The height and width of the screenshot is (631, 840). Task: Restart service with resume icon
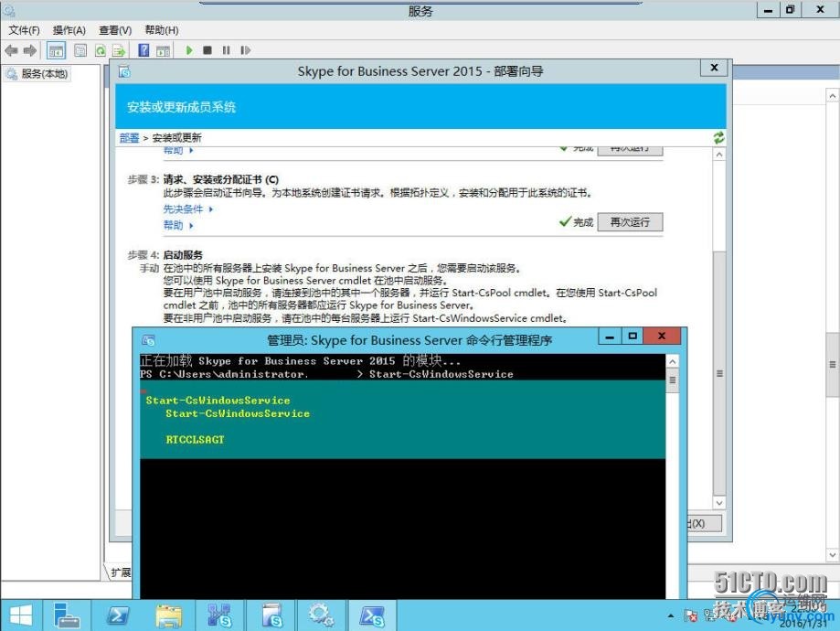[x=245, y=50]
